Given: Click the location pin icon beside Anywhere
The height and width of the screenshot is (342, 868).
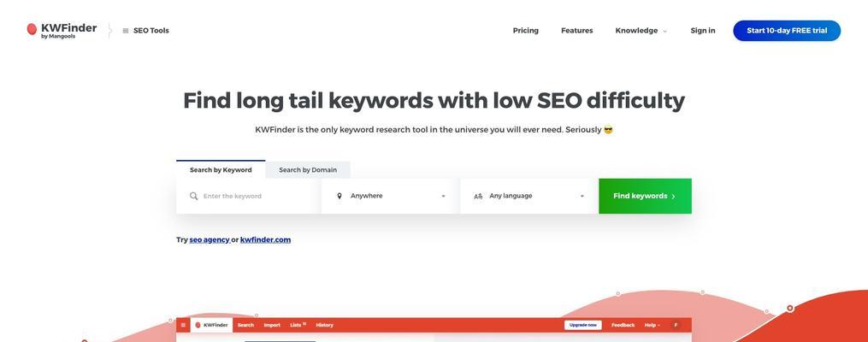Looking at the screenshot, I should pos(340,196).
